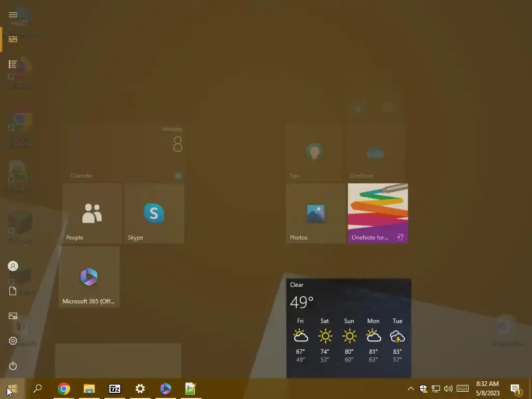The height and width of the screenshot is (399, 532).
Task: Click the Power button icon
Action: point(13,366)
